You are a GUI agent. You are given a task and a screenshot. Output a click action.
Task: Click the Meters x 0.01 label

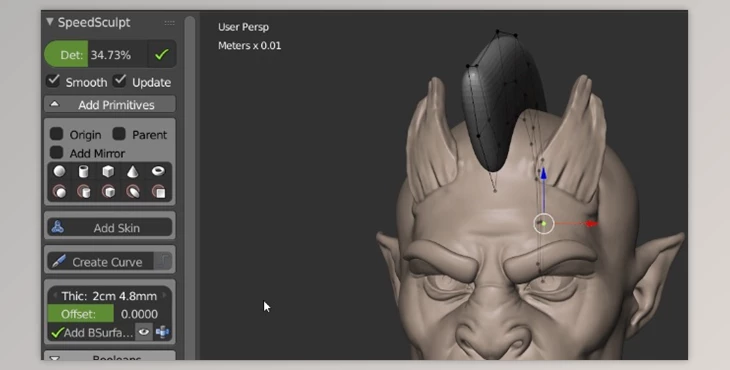click(250, 46)
